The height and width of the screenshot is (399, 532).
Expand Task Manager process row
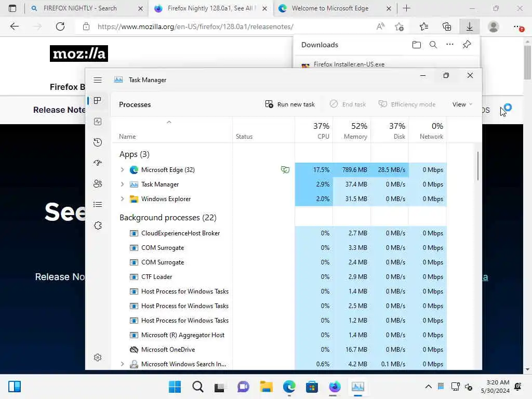point(123,184)
